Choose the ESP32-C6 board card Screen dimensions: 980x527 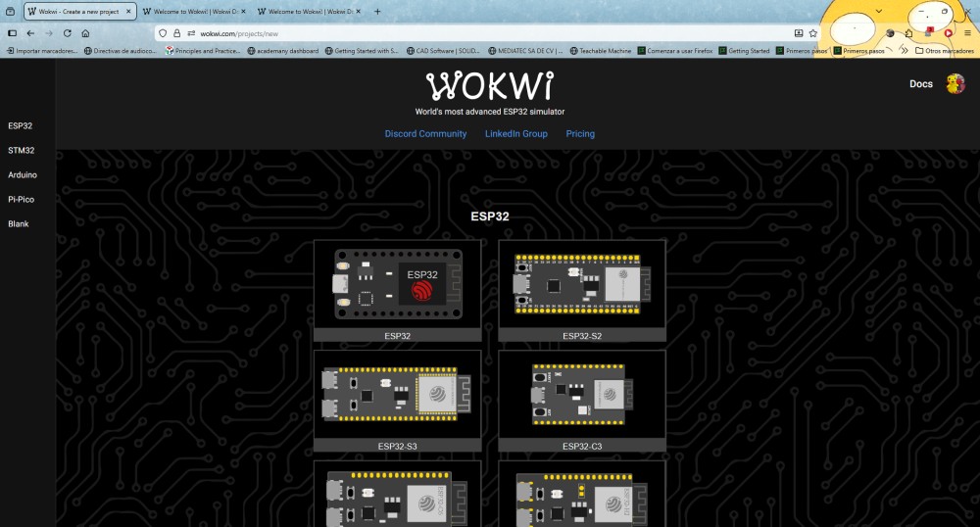click(398, 495)
